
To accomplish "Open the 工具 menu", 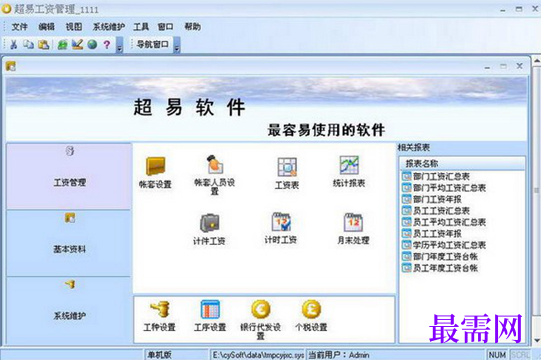I will (141, 27).
